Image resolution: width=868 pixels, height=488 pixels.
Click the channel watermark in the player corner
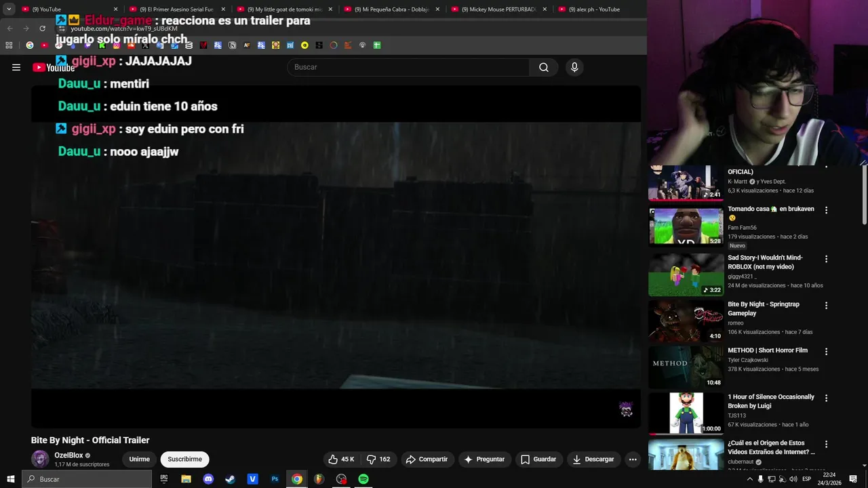tap(626, 409)
